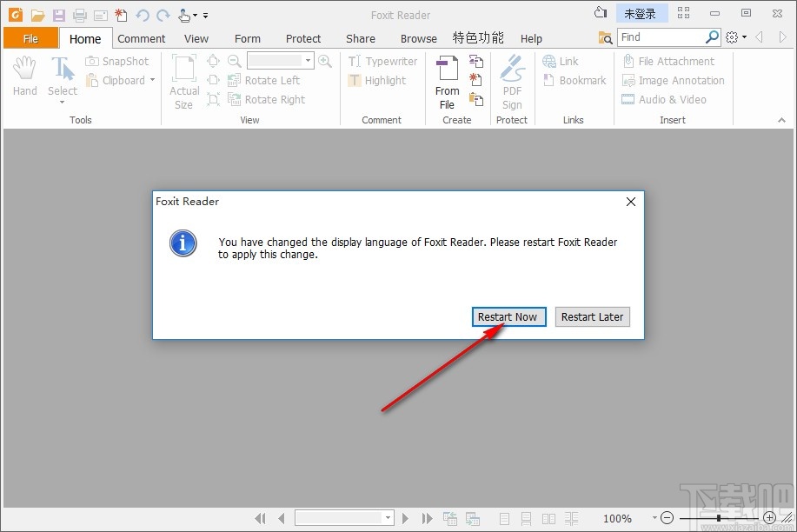Click the SnapShot tool

[117, 62]
